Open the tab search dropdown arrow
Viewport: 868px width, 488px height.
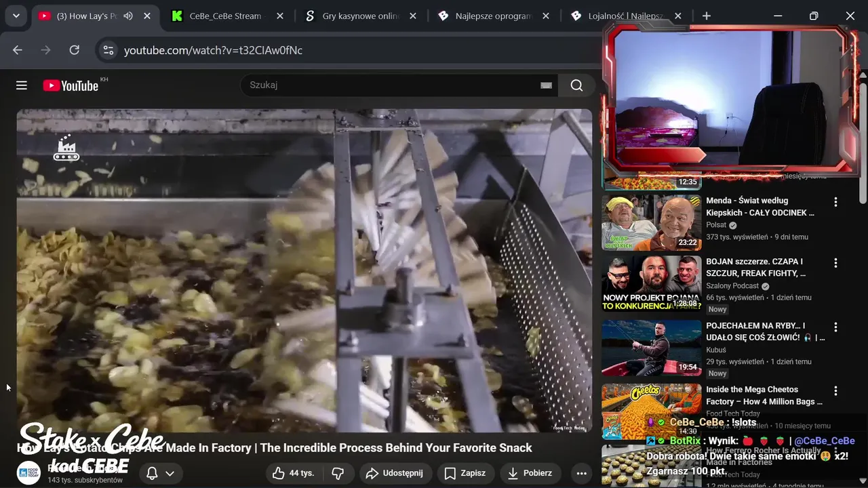(16, 16)
